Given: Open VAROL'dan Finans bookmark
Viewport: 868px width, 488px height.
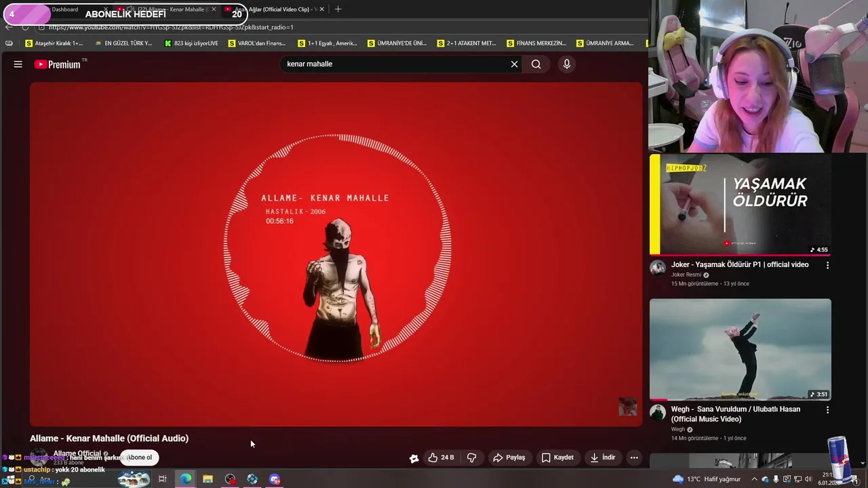Looking at the screenshot, I should [x=257, y=43].
